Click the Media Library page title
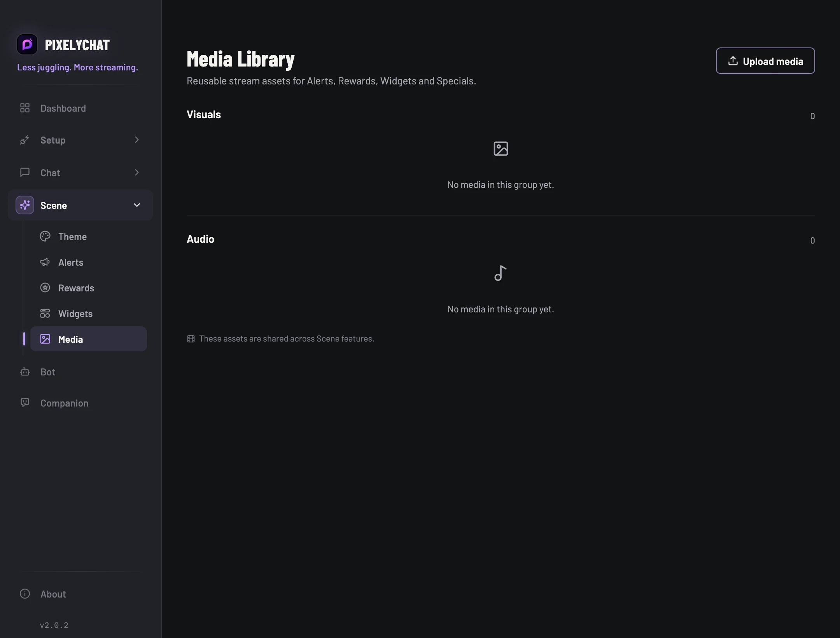The height and width of the screenshot is (638, 840). [241, 59]
